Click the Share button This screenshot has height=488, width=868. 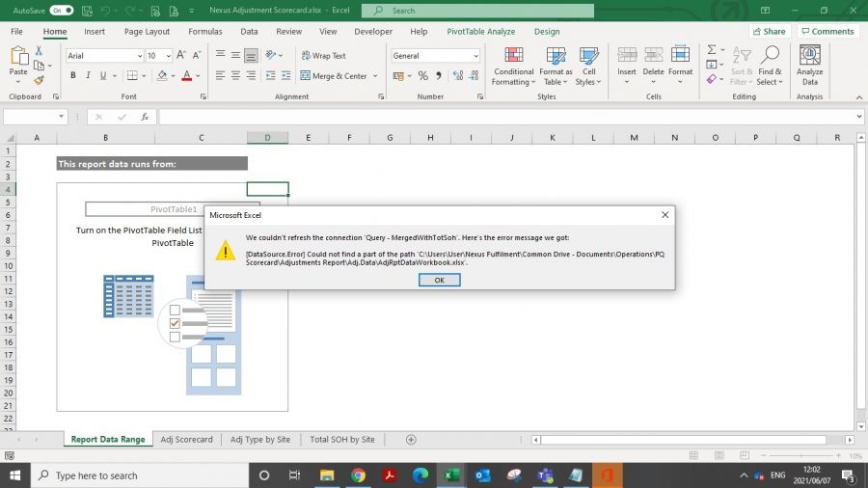pos(769,32)
